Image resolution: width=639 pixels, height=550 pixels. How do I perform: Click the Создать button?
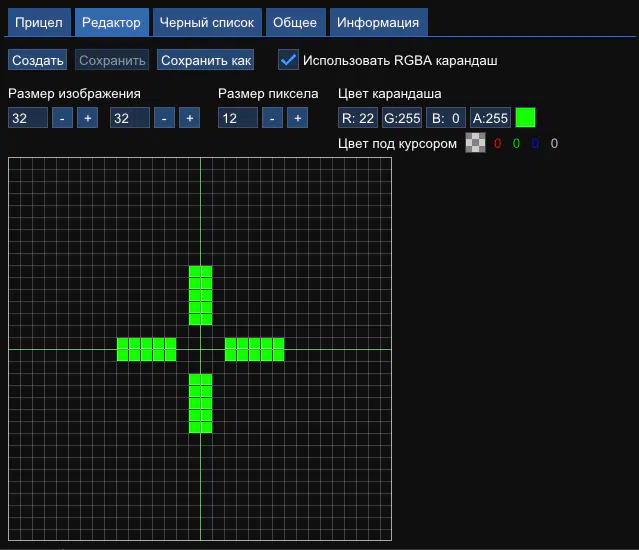pyautogui.click(x=38, y=61)
